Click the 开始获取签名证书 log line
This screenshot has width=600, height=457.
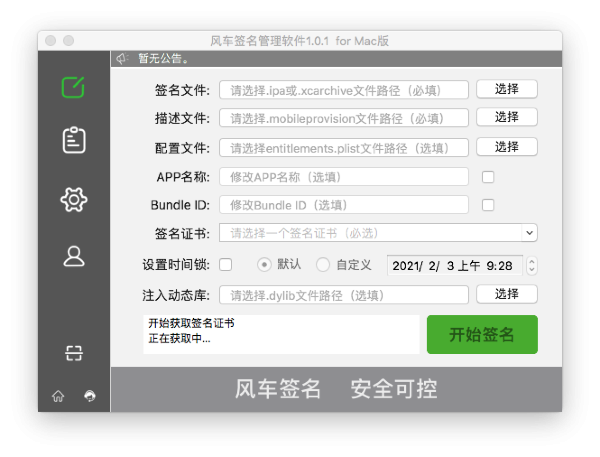coord(191,323)
